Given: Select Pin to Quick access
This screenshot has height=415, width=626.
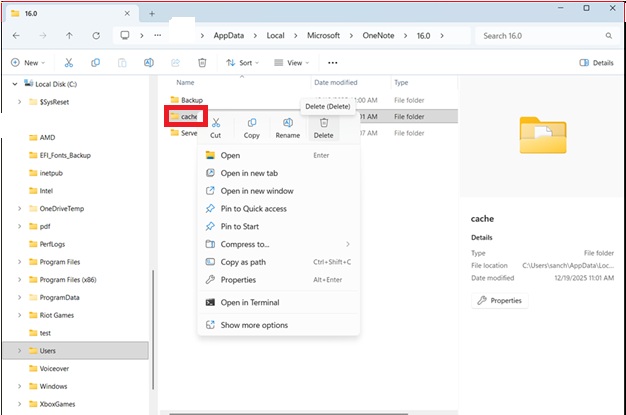Looking at the screenshot, I should [x=253, y=208].
